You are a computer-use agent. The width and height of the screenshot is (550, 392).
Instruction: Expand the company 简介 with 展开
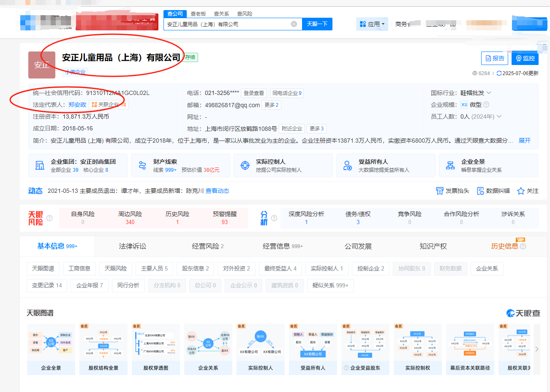coord(525,141)
